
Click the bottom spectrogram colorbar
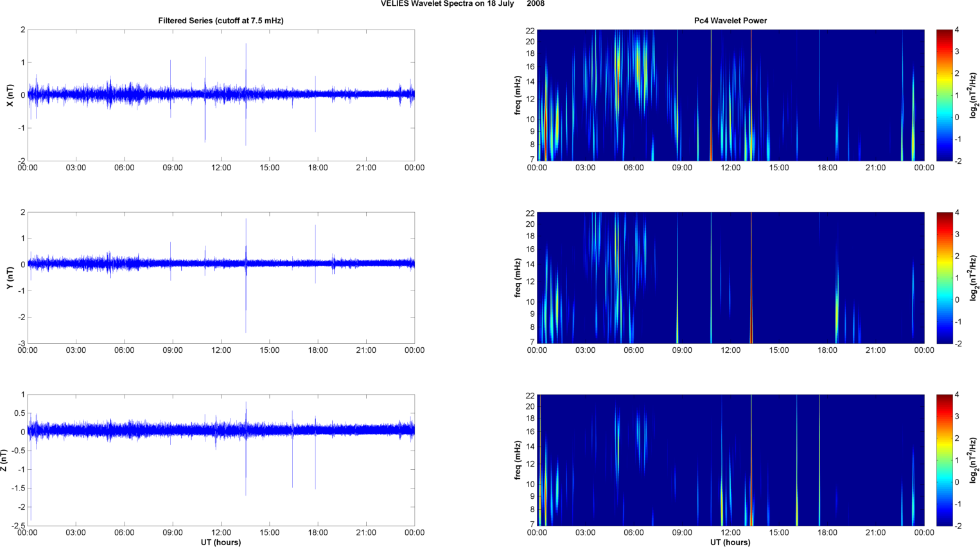[944, 460]
